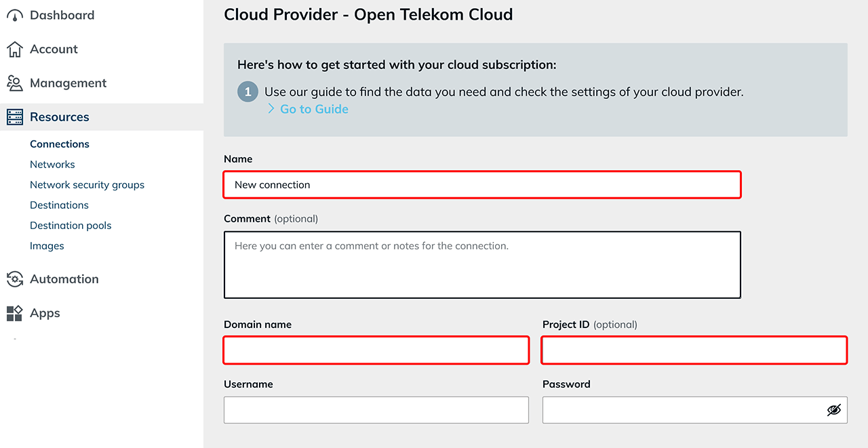Screen dimensions: 868x448
Task: Open the Go to Guide link
Action: pos(314,109)
